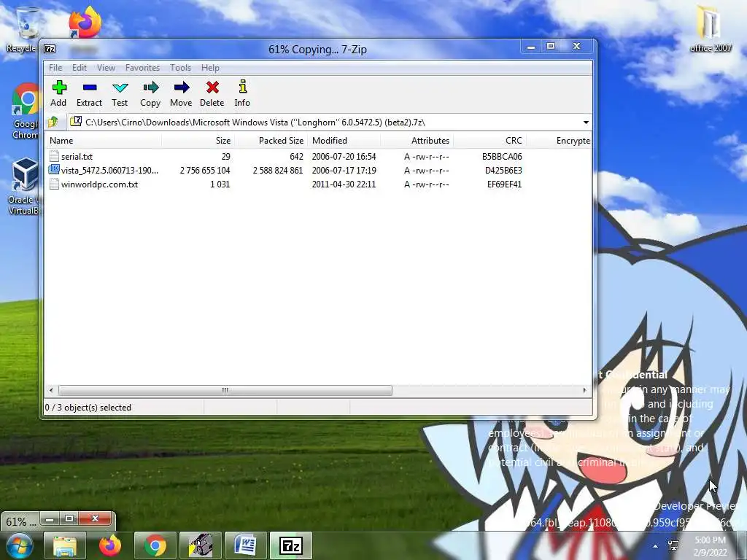747x560 pixels.
Task: Click the CRC value D425B6E3
Action: [x=503, y=171]
